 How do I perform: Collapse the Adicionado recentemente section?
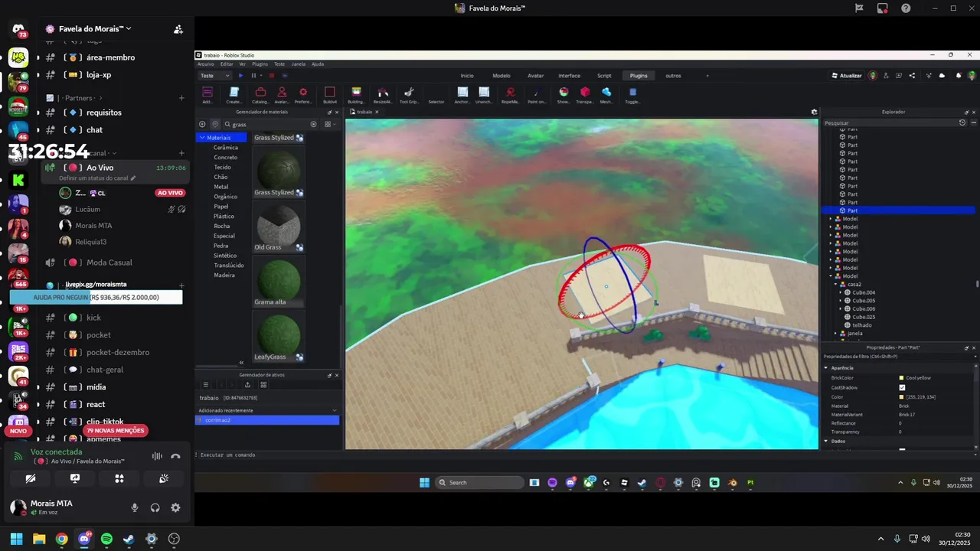335,410
